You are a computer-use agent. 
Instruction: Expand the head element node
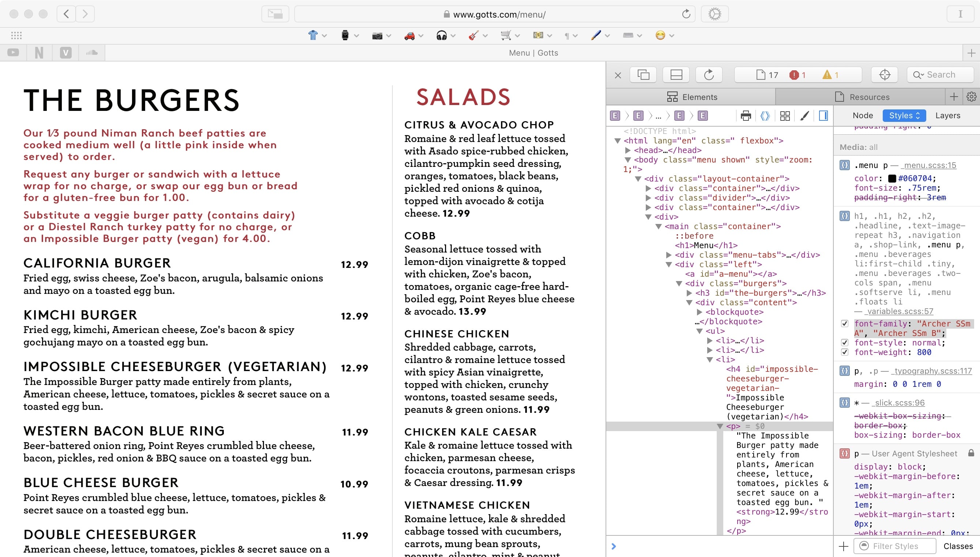(627, 150)
